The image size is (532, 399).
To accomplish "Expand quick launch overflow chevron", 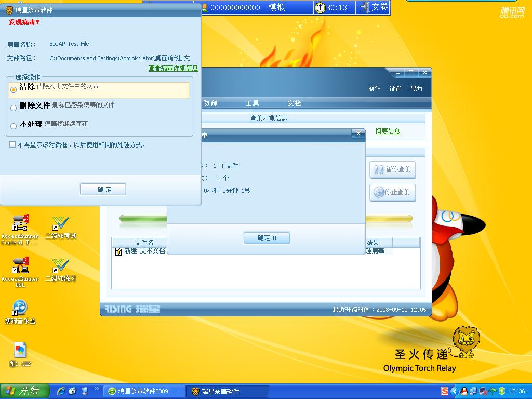I will (x=97, y=389).
